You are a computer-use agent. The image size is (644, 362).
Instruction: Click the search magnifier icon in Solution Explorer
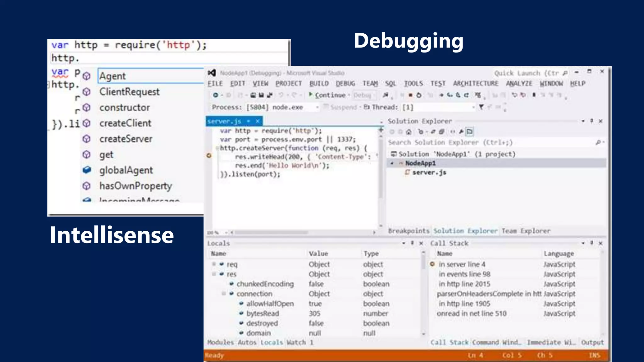click(598, 142)
